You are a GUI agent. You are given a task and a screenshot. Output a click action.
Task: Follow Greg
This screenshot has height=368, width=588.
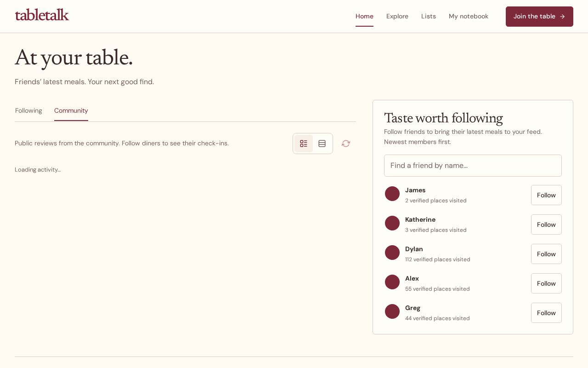546,313
